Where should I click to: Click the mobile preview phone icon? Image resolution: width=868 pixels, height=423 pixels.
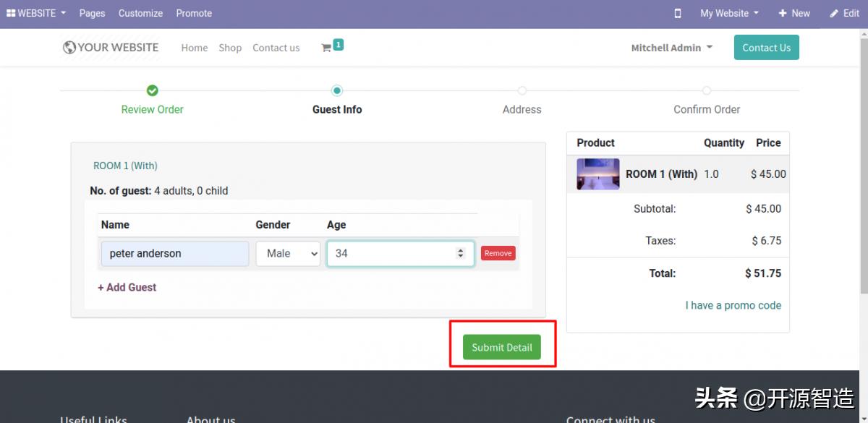tap(678, 13)
